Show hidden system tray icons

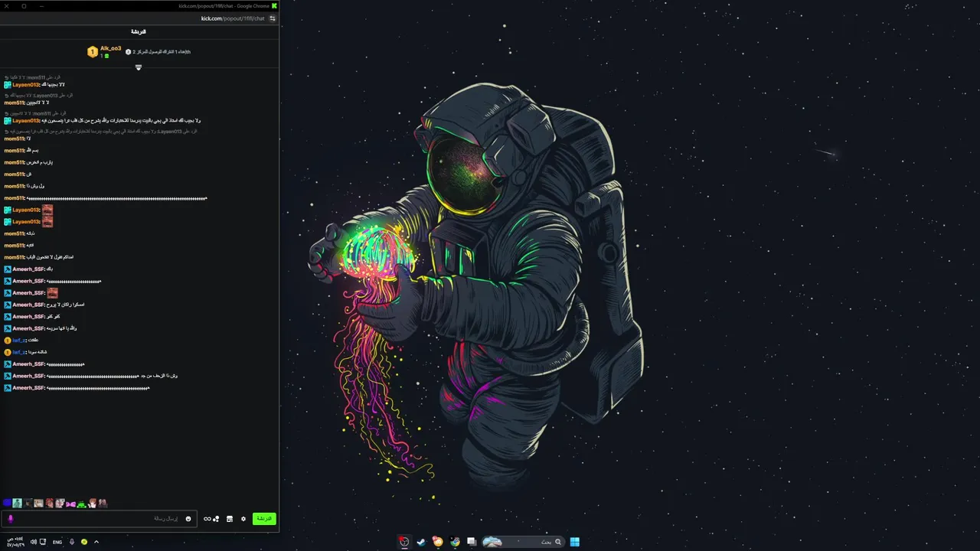pos(96,542)
